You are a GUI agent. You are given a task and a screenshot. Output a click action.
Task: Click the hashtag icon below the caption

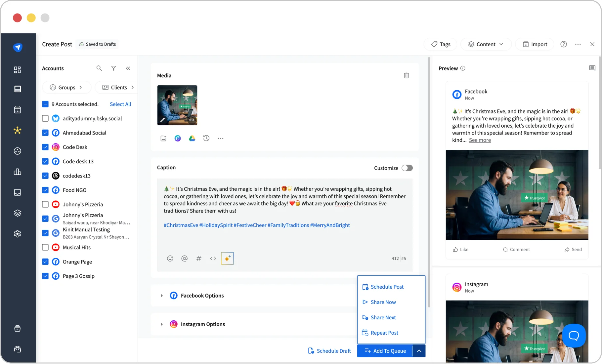[199, 259]
